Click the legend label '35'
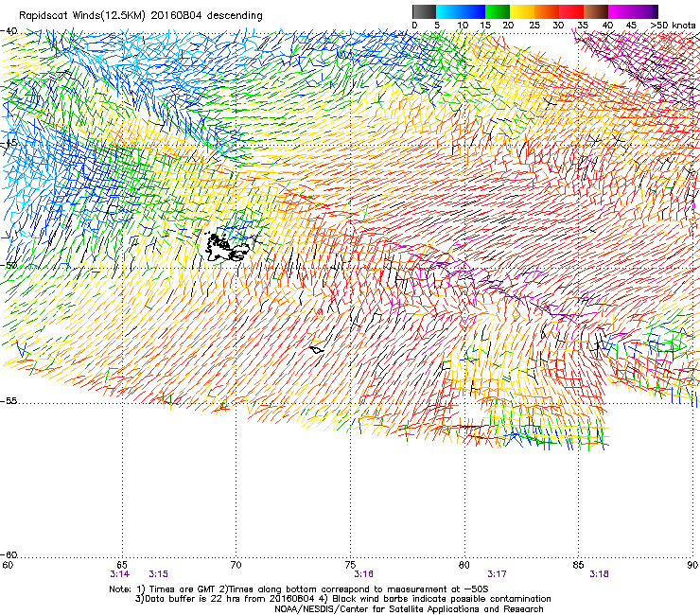Viewport: 700px width, 615px height. point(583,25)
